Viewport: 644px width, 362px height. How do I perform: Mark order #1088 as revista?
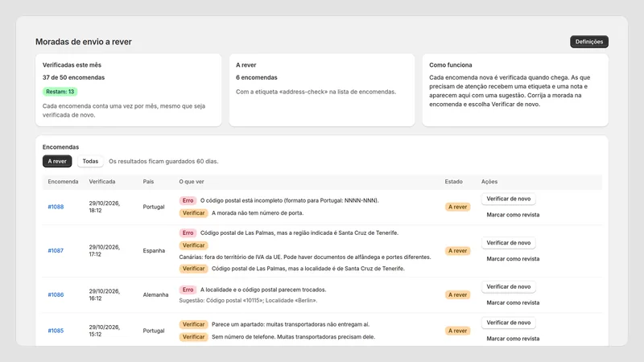click(513, 215)
